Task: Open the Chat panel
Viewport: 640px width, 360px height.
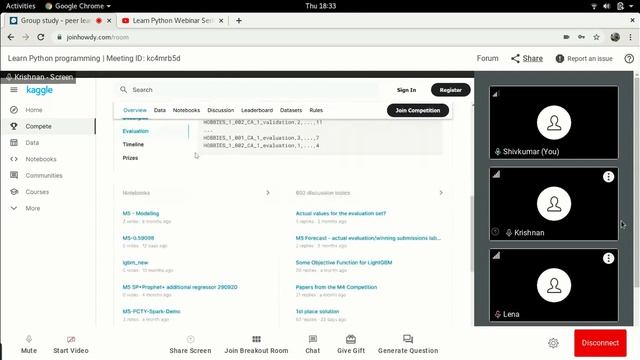Action: (313, 344)
